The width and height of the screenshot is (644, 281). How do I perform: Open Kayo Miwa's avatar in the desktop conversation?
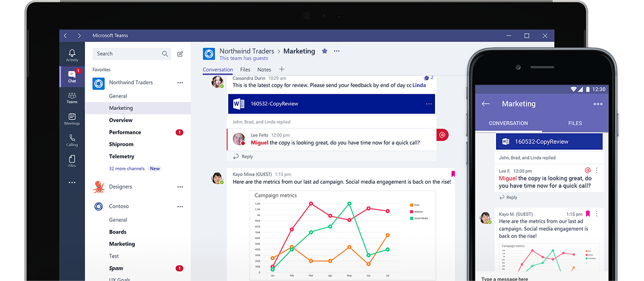[218, 178]
